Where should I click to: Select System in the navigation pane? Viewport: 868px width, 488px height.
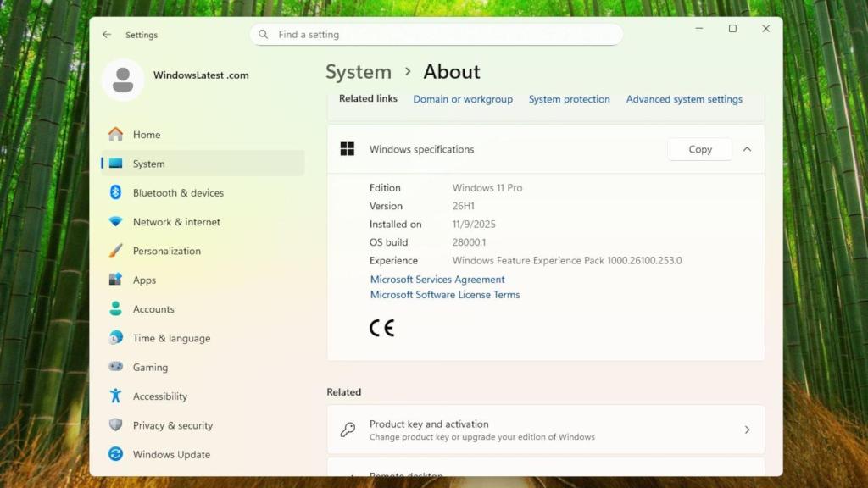click(148, 163)
